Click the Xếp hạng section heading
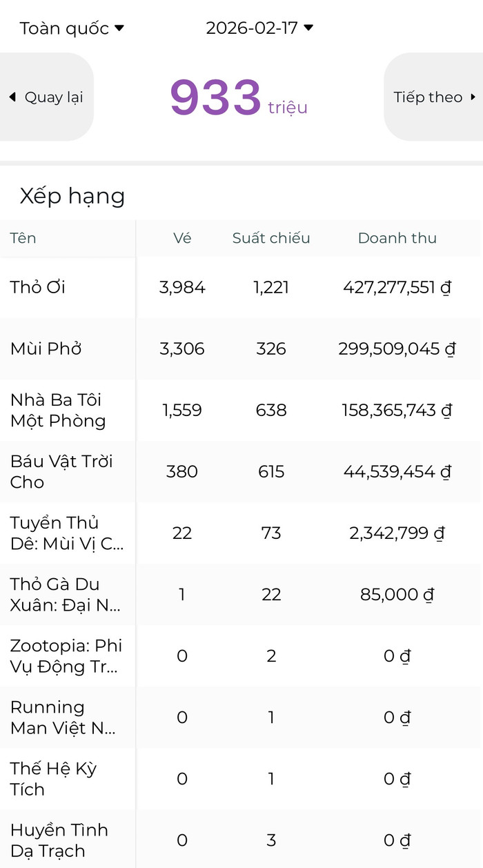Image resolution: width=483 pixels, height=868 pixels. [72, 196]
